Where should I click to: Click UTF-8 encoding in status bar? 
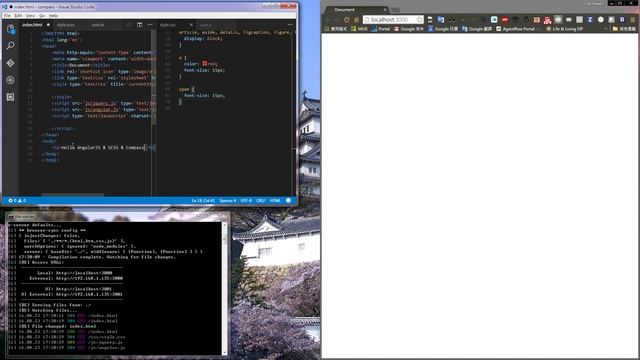[246, 200]
